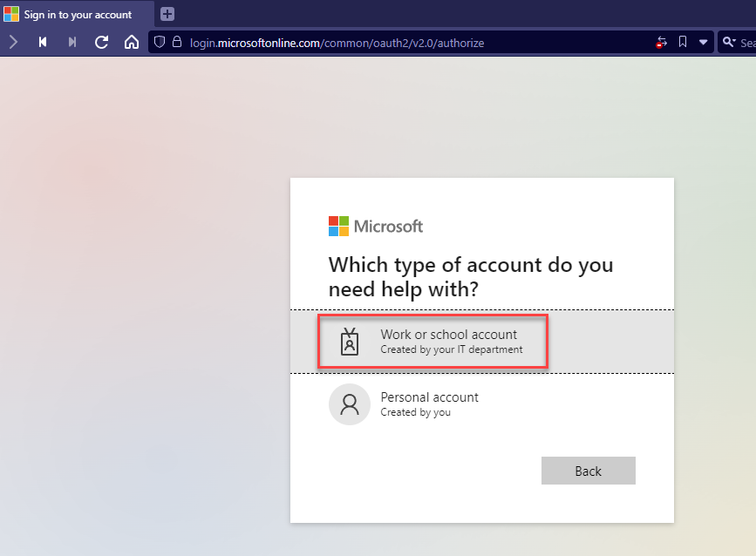Expand the address bar dropdown arrow
This screenshot has width=756, height=556.
(704, 43)
